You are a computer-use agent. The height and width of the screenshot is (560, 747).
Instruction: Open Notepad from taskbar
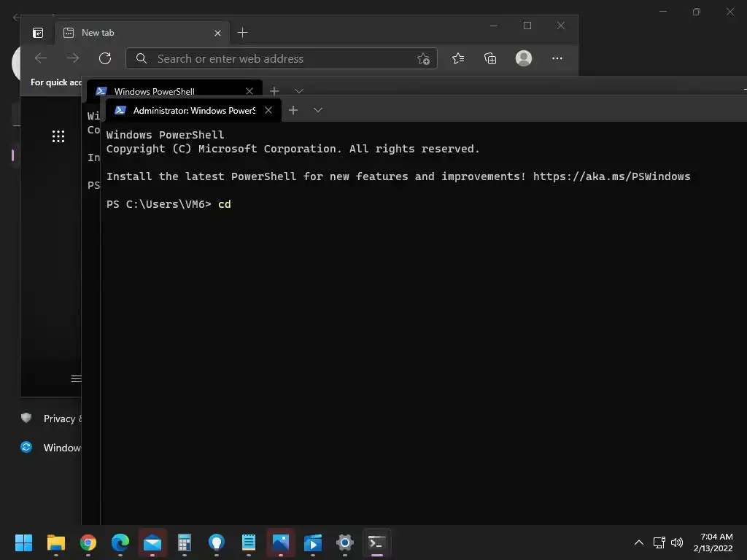tap(249, 542)
